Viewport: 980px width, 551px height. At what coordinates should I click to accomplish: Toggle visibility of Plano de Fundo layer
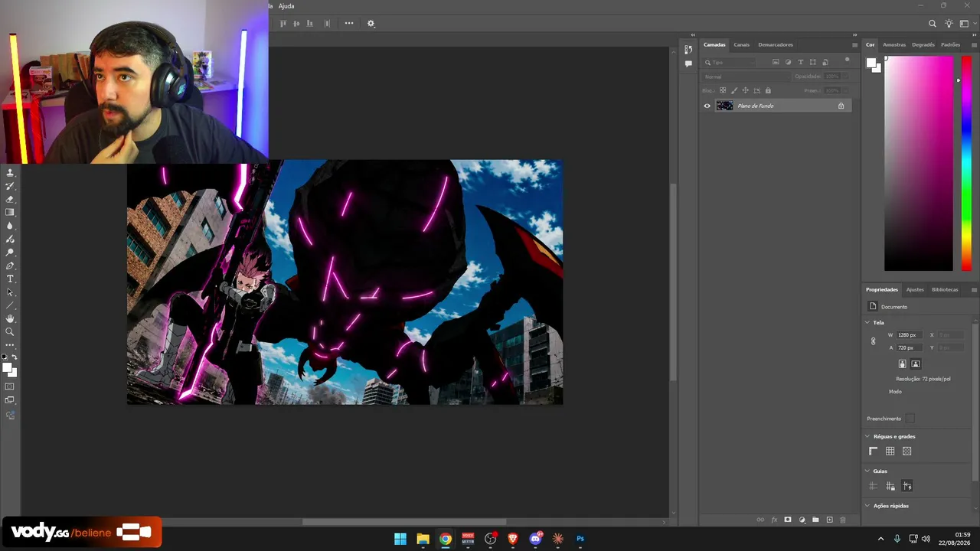pos(707,106)
